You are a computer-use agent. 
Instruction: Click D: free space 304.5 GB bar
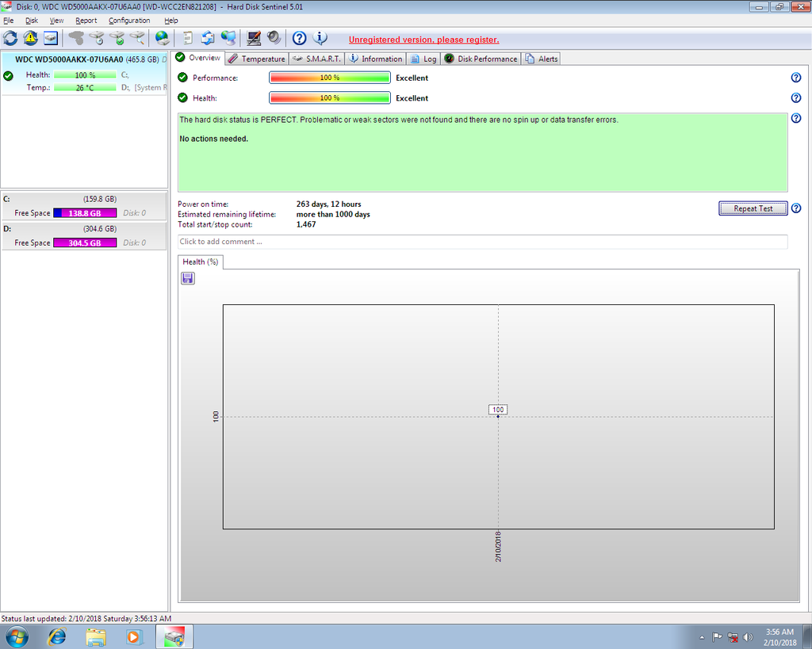(x=85, y=242)
